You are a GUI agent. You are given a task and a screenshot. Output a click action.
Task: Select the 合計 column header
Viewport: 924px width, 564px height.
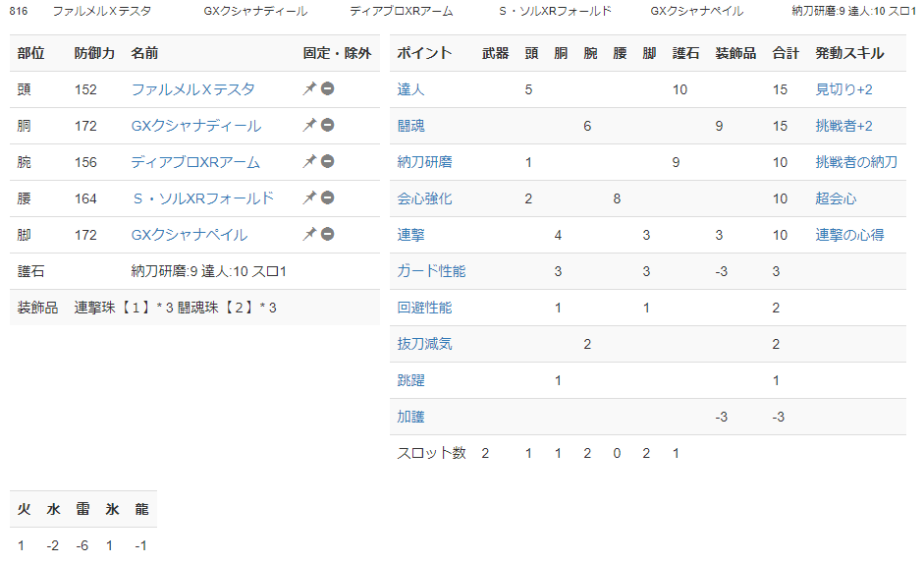(786, 53)
